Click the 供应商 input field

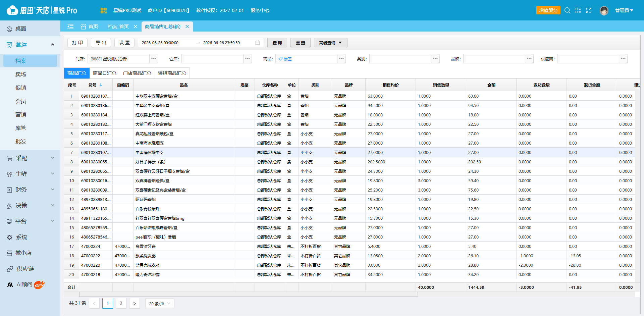[x=588, y=59]
